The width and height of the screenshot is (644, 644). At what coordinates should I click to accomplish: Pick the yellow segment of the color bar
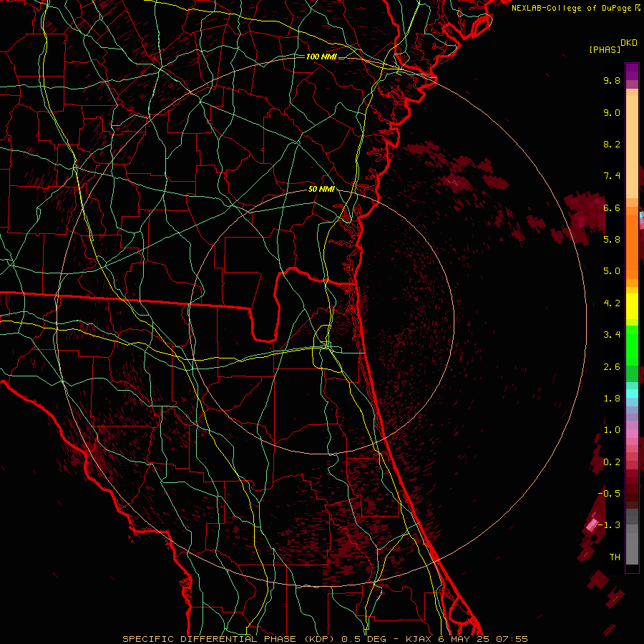(632, 306)
